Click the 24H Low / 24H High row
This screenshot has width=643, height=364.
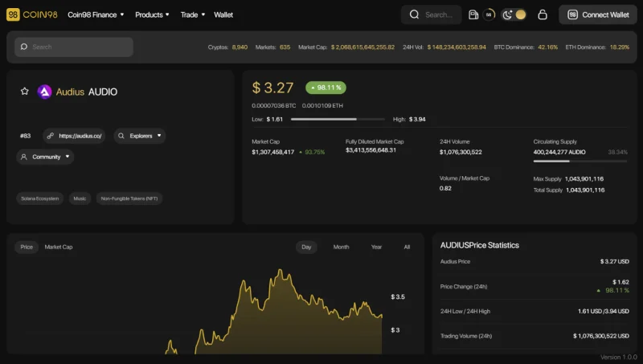[x=534, y=311]
